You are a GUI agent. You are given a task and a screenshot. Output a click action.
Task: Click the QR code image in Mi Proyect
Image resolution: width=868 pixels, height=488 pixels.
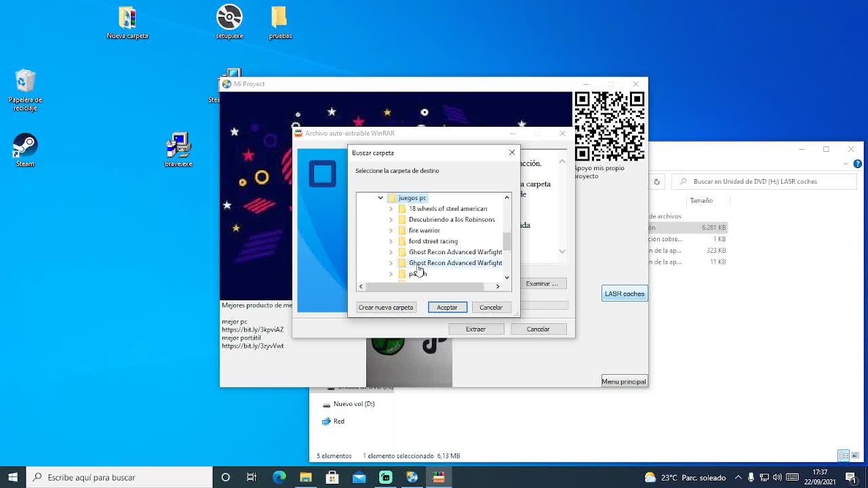610,127
